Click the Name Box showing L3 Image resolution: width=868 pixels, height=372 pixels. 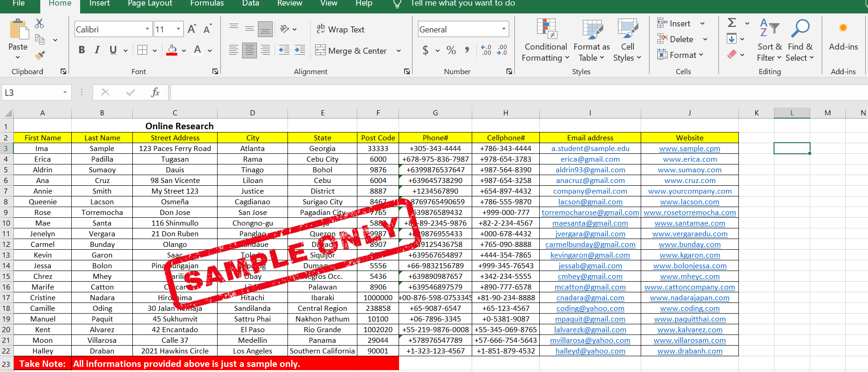[31, 93]
